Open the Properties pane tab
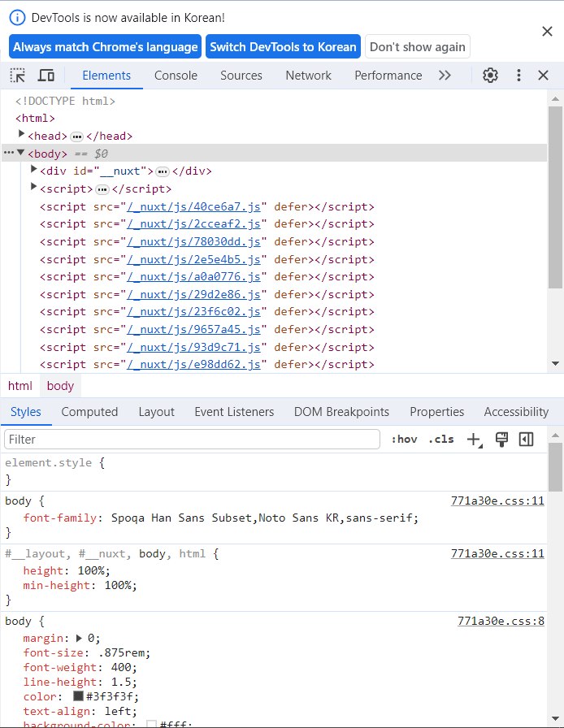This screenshot has height=728, width=564. click(436, 412)
